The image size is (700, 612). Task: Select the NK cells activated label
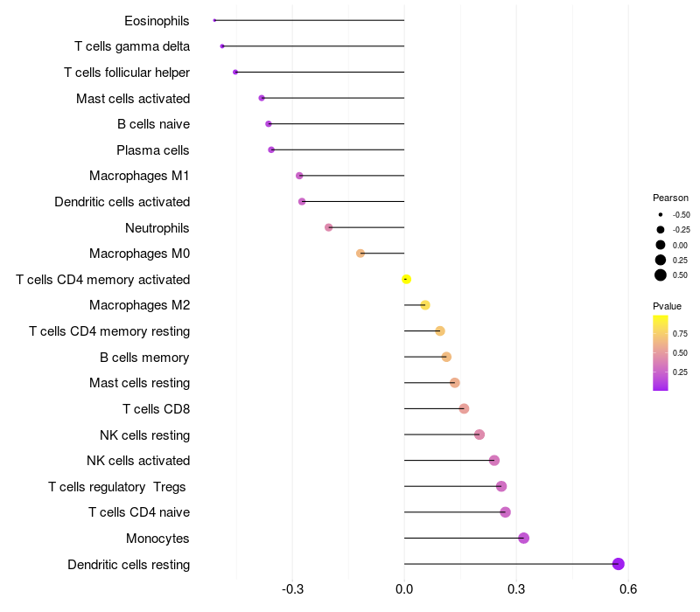point(138,461)
